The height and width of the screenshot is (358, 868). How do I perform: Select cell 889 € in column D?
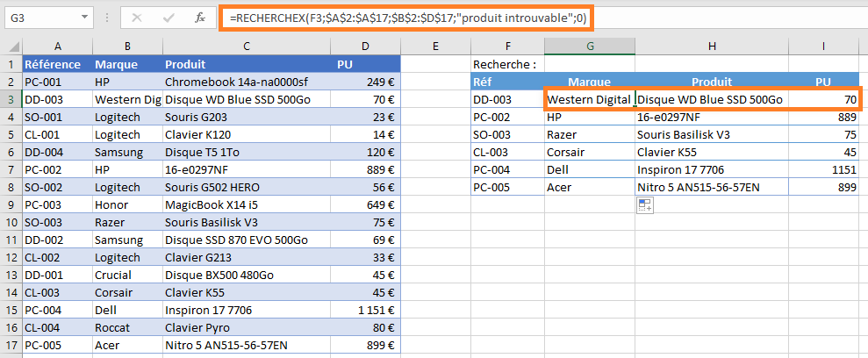tap(365, 170)
